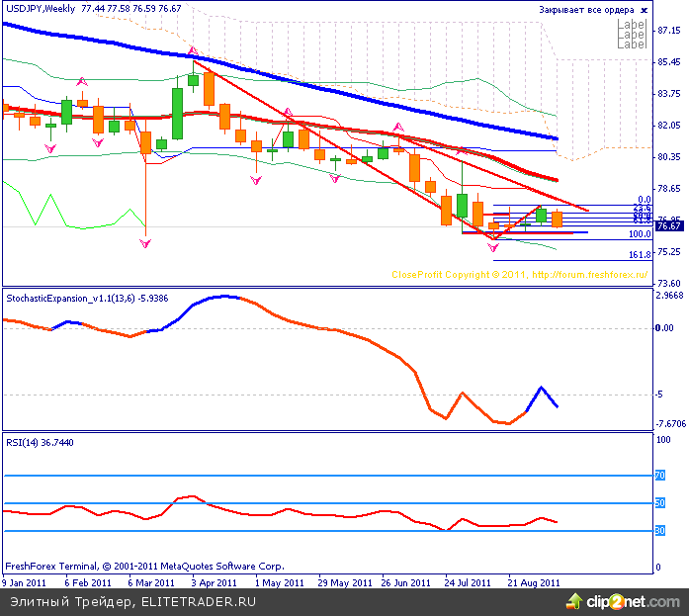Click the 87.15 price on the scale
Viewport: 689px width, 616px height.
click(668, 31)
